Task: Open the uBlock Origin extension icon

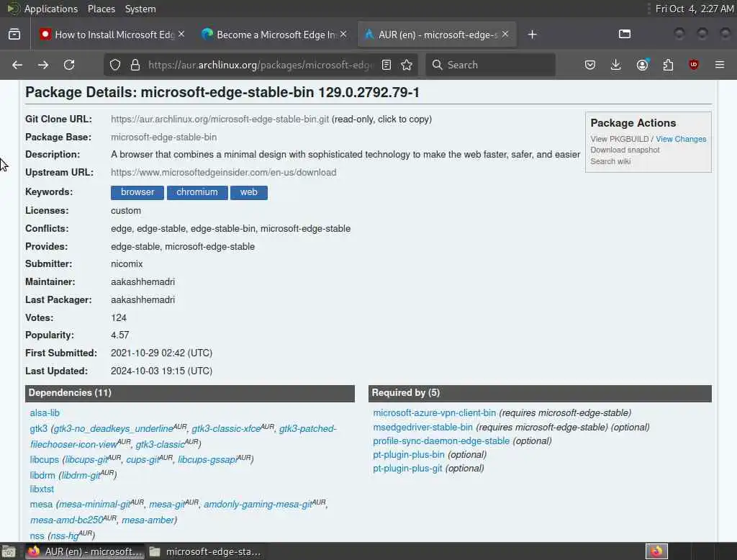Action: pyautogui.click(x=694, y=65)
